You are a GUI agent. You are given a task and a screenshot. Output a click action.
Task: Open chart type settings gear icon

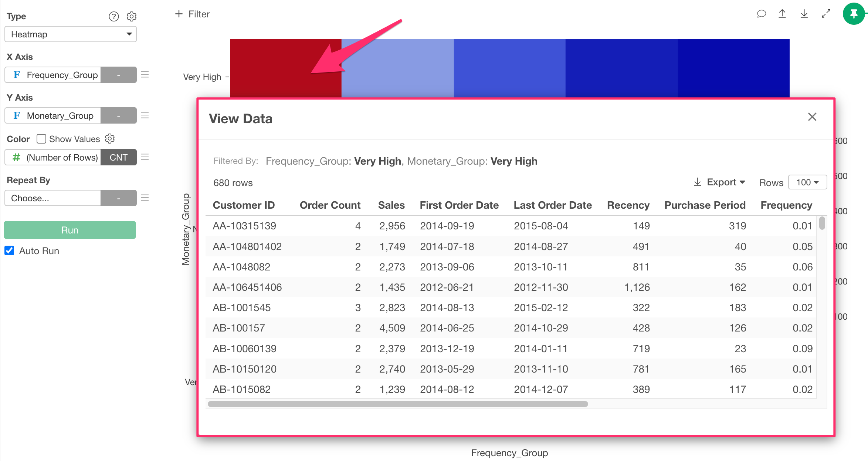tap(132, 16)
